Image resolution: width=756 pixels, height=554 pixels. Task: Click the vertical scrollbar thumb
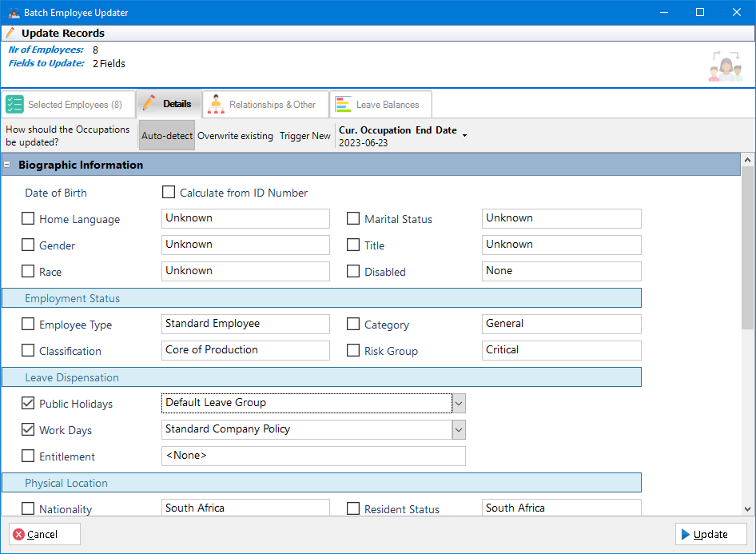[747, 248]
